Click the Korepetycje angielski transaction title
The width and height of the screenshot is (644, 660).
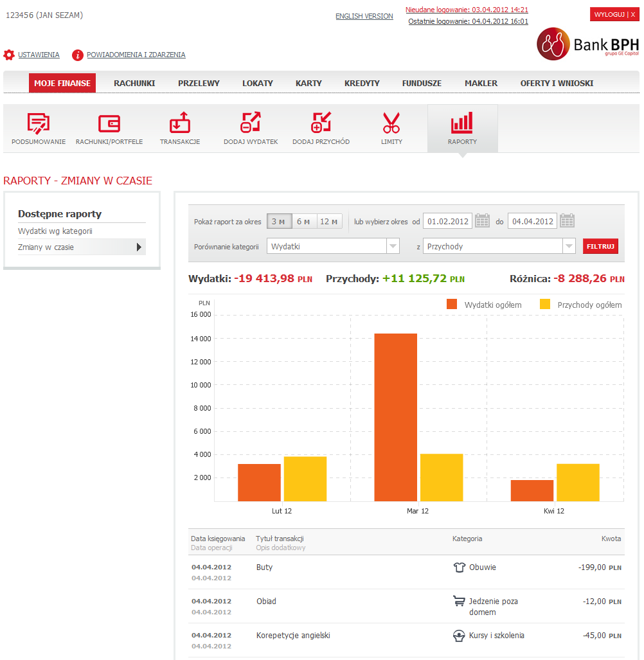coord(293,636)
